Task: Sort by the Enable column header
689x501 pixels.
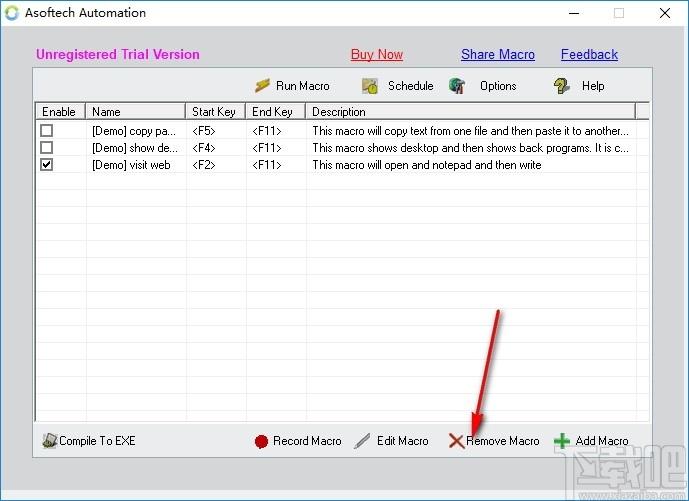Action: (x=60, y=112)
